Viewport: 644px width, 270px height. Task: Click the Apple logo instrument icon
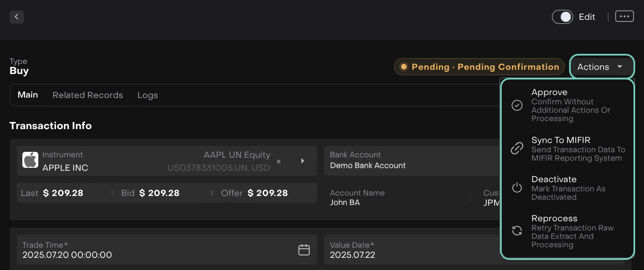tap(30, 160)
